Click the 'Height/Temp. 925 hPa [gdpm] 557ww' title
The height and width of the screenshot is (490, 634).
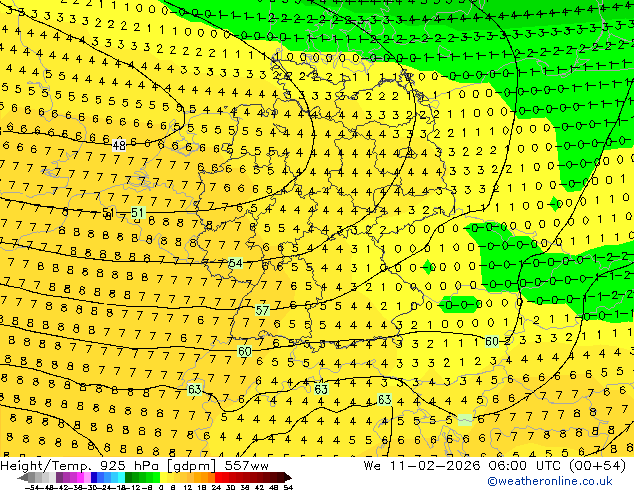coord(134,466)
